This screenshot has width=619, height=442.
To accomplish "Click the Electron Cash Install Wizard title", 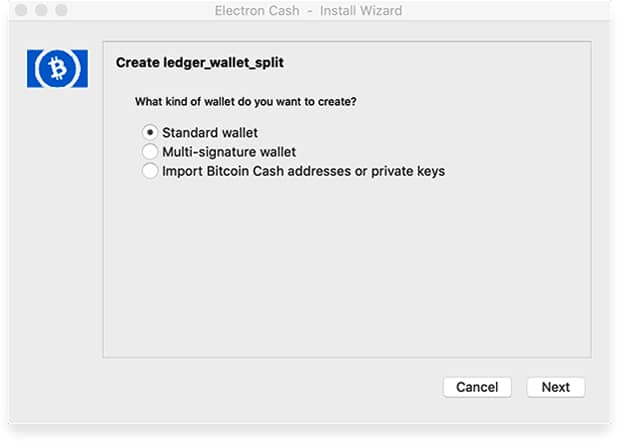I will 308,11.
